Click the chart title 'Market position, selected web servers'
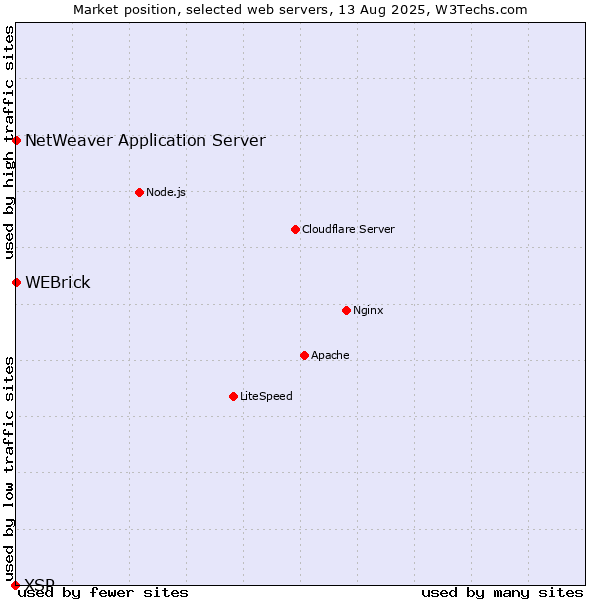This screenshot has width=600, height=600. (x=201, y=10)
